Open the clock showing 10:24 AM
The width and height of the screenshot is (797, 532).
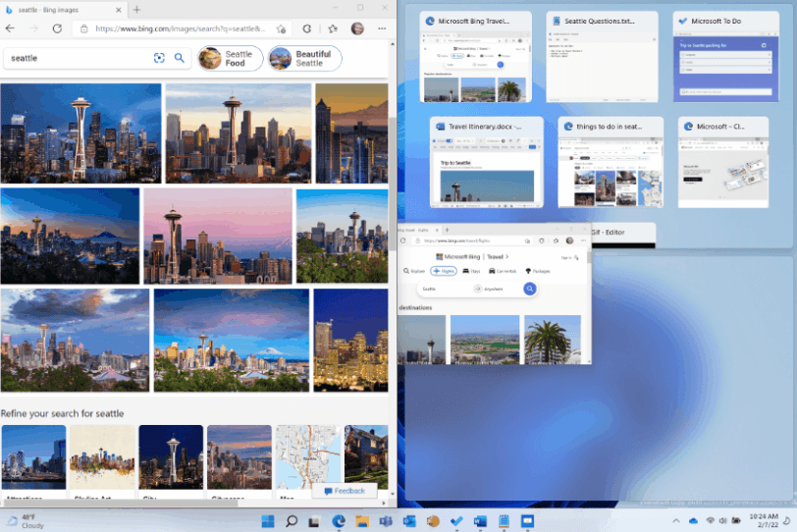point(764,521)
